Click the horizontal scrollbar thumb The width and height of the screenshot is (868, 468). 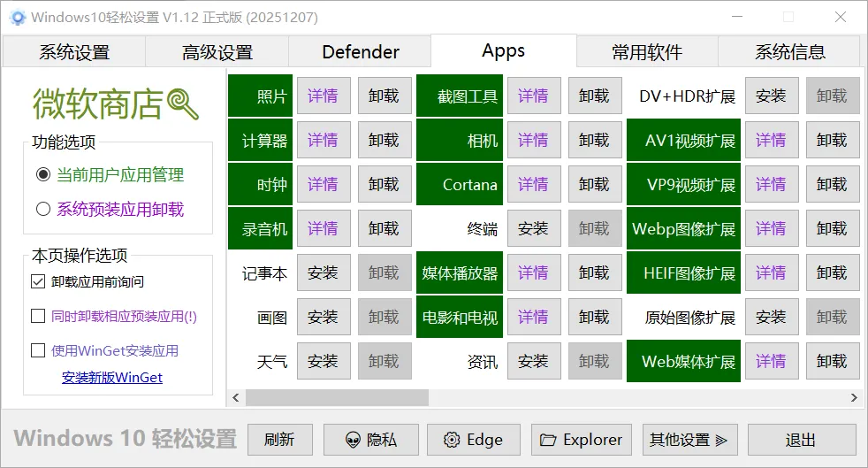click(337, 397)
